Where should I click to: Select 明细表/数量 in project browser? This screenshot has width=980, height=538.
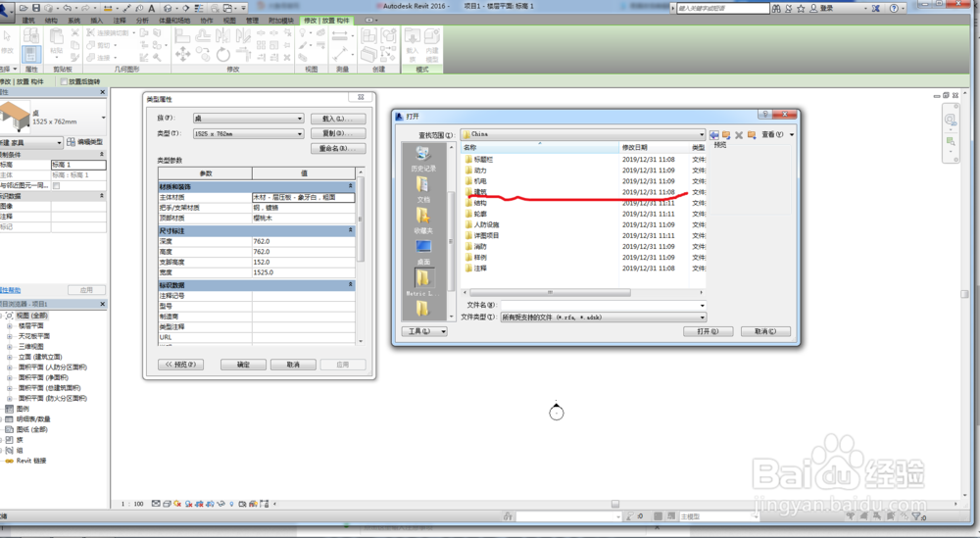(x=33, y=419)
